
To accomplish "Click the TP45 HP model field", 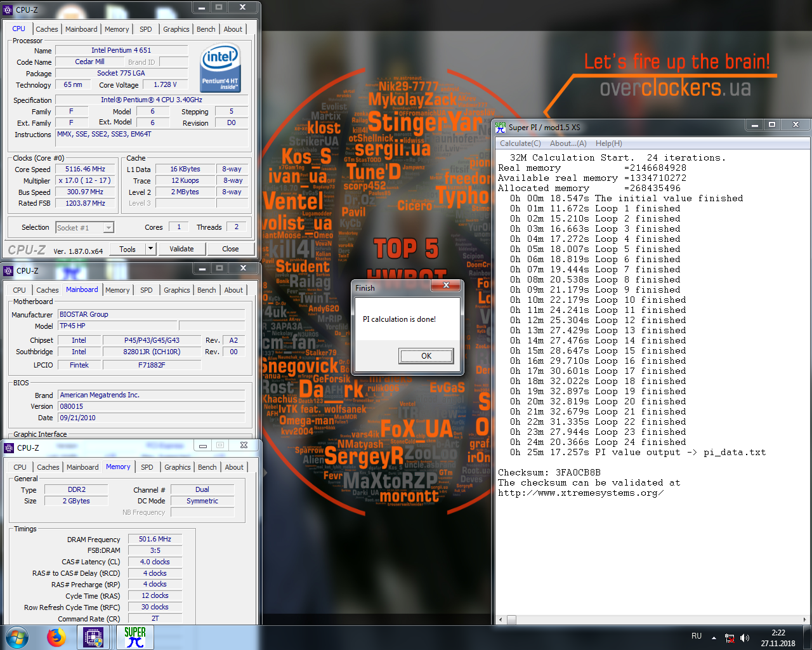I will [117, 326].
